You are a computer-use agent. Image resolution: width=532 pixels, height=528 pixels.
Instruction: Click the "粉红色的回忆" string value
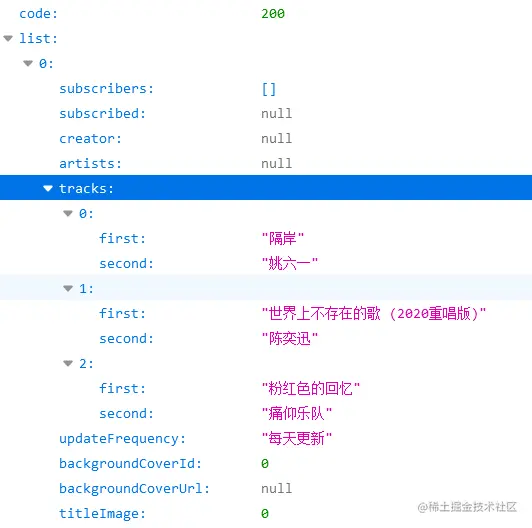click(311, 389)
